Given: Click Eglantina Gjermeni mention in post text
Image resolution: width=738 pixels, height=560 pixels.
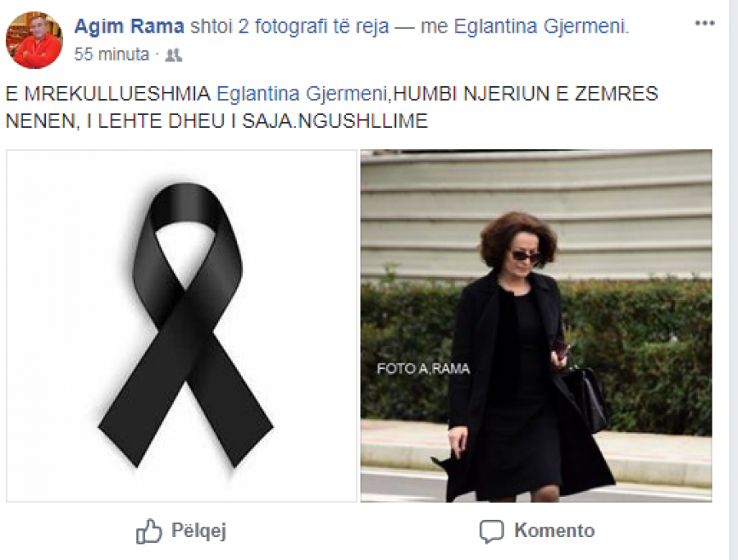Looking at the screenshot, I should [302, 93].
